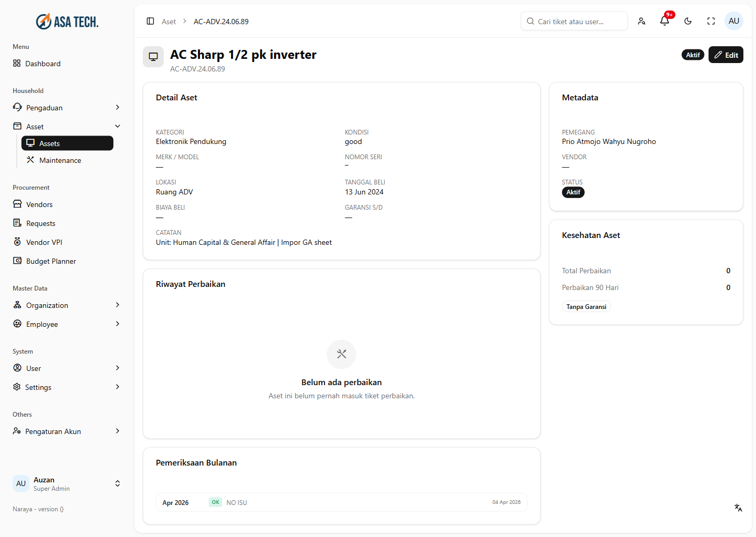
Task: Click the Edit button label
Action: coord(732,55)
